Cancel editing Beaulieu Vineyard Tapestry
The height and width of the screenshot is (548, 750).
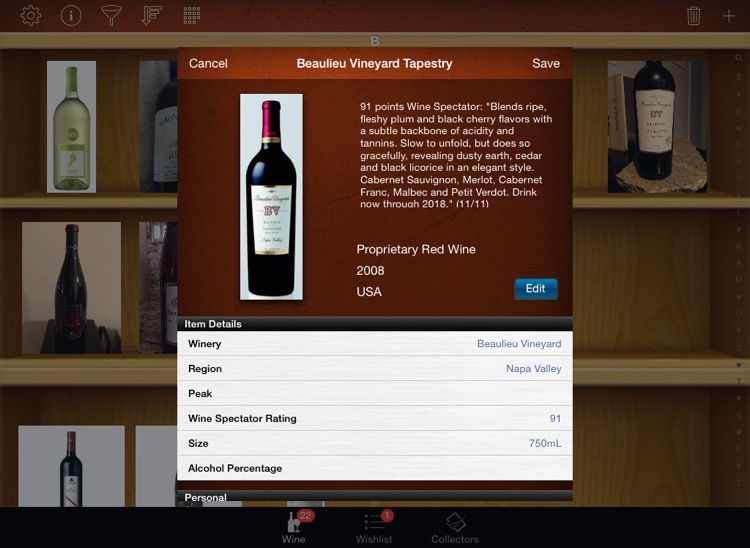[x=208, y=63]
